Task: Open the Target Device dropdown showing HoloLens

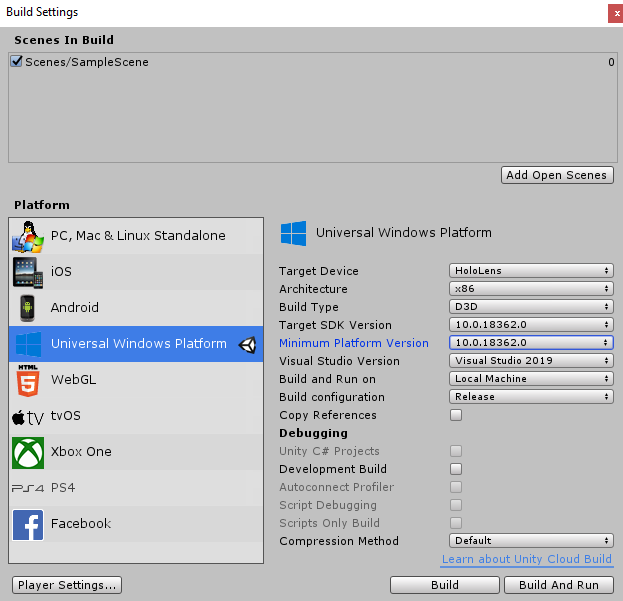Action: click(531, 271)
